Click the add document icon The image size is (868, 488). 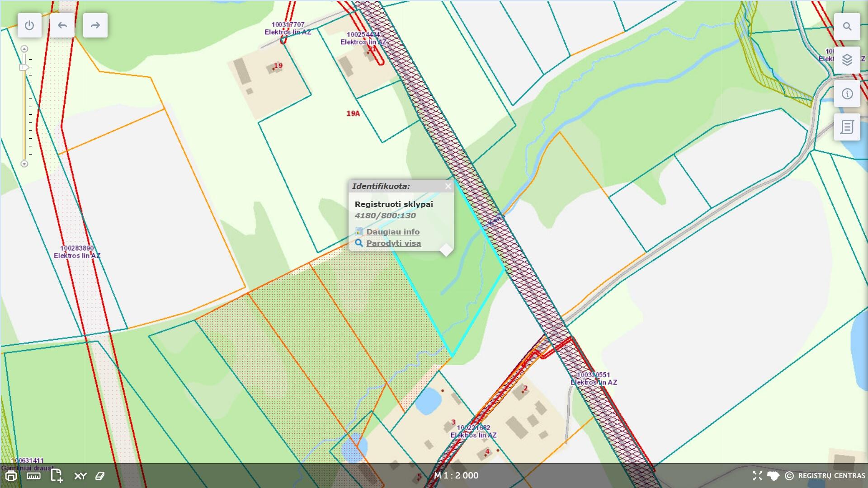57,475
